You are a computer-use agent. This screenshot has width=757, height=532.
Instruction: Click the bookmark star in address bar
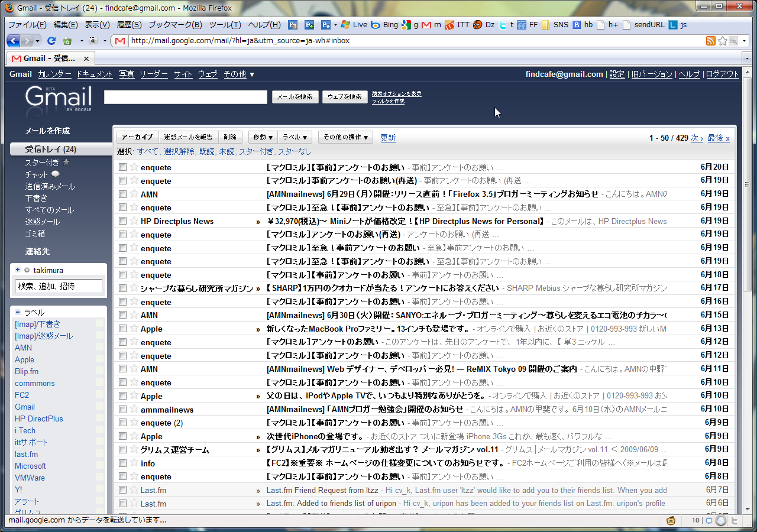pos(723,41)
